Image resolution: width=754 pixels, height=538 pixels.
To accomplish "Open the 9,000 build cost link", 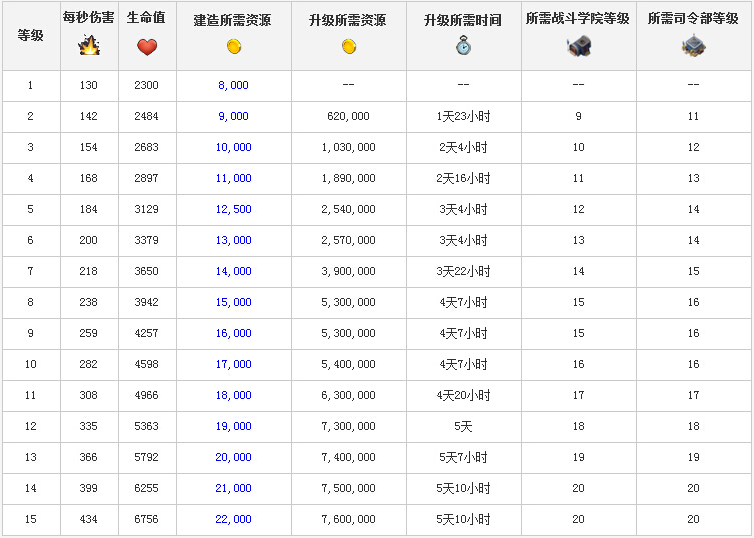I will coord(233,117).
